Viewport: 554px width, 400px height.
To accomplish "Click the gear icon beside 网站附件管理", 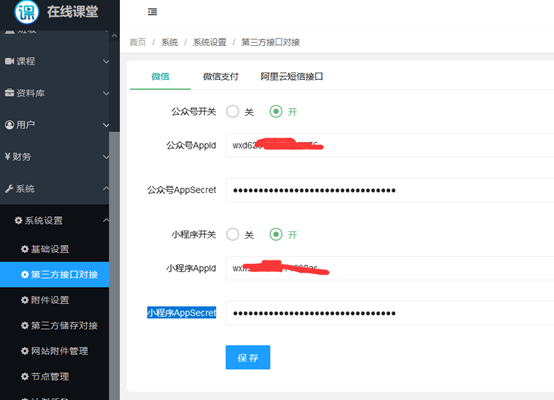I will click(x=25, y=351).
